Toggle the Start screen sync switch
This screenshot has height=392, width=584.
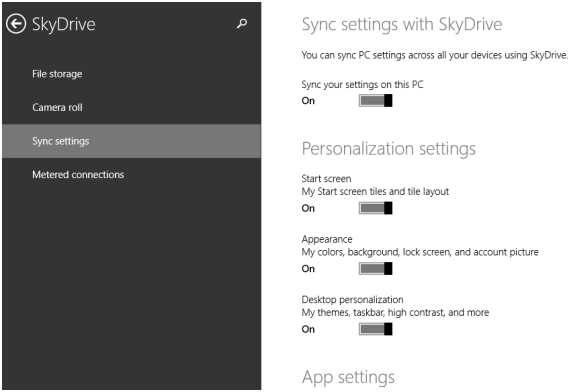(x=375, y=208)
